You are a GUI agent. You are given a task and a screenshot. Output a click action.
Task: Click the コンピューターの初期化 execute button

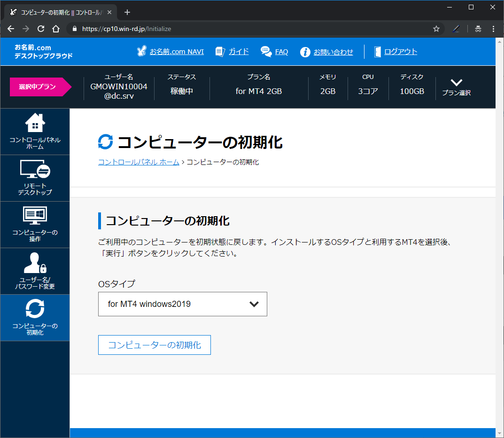point(154,345)
